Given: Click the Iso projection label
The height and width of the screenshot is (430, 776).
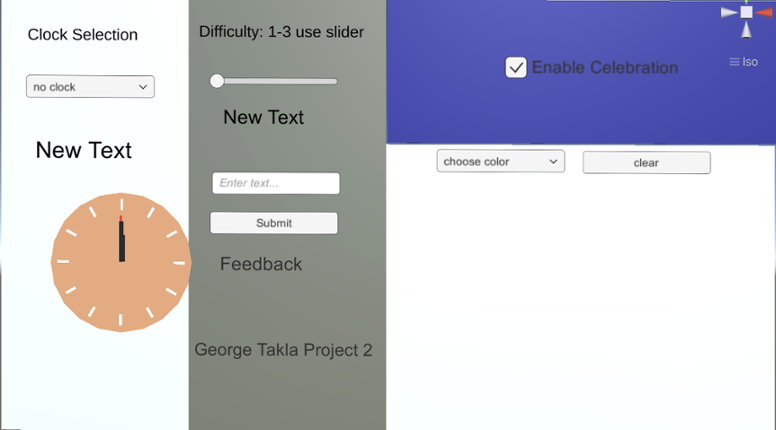Looking at the screenshot, I should click(750, 62).
